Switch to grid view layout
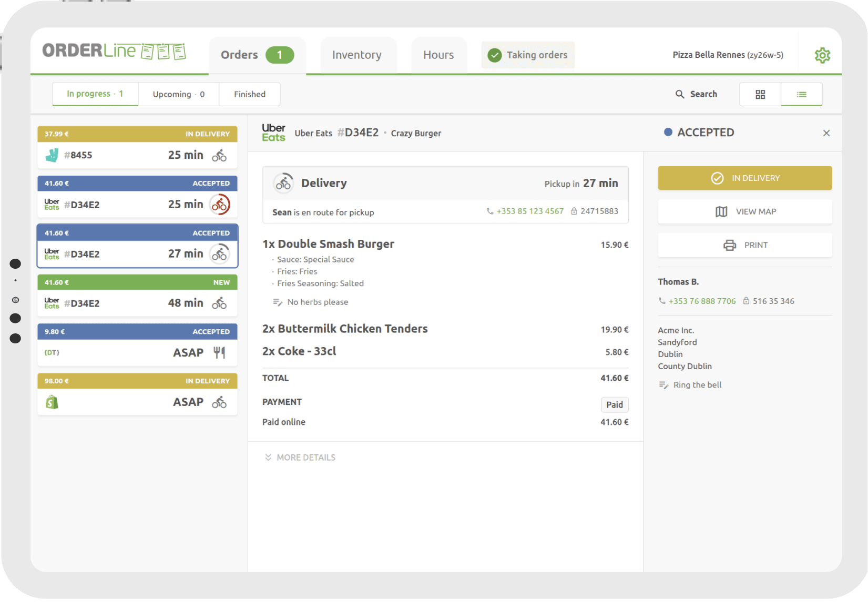This screenshot has width=868, height=610. click(x=760, y=95)
